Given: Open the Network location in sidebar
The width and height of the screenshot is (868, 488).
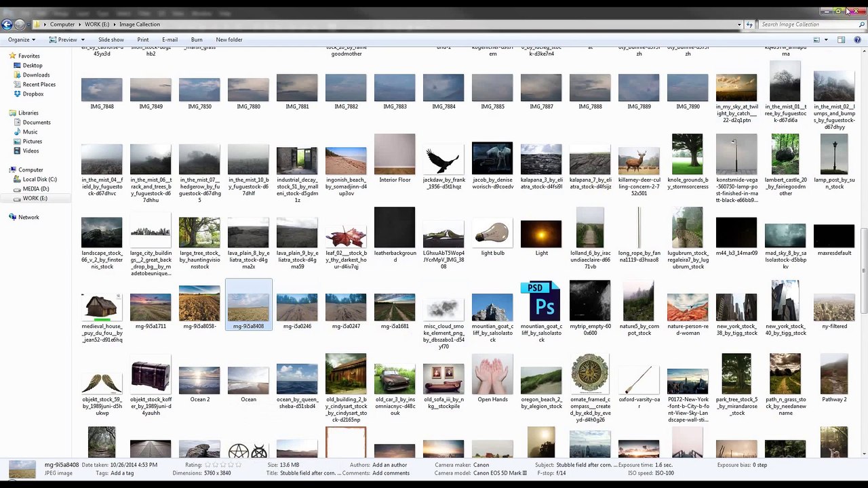Looking at the screenshot, I should click(28, 218).
